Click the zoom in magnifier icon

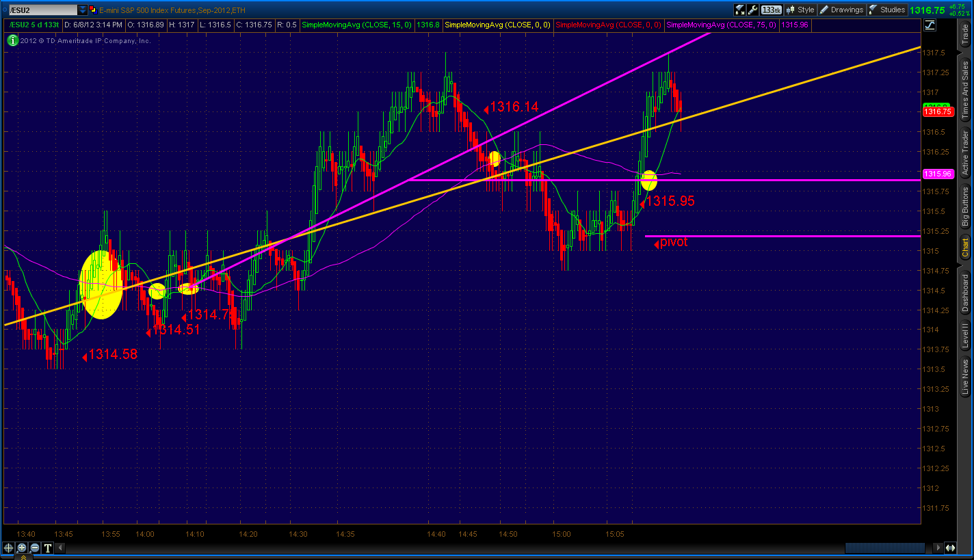pyautogui.click(x=22, y=548)
